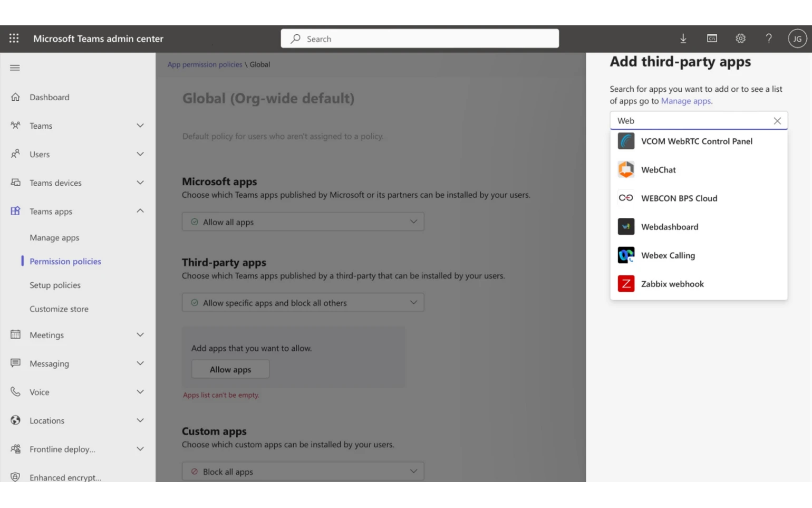Clear the Web search text with the X

pos(777,121)
